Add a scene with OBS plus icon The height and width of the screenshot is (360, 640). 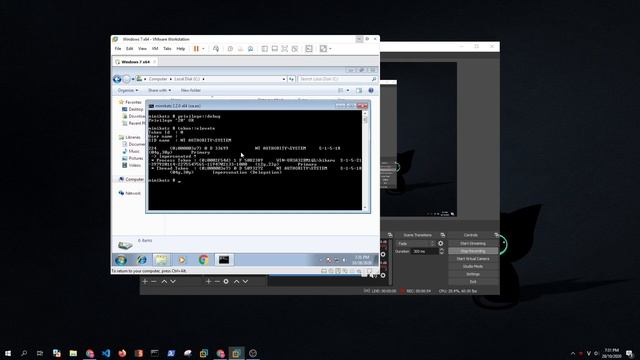(x=144, y=281)
